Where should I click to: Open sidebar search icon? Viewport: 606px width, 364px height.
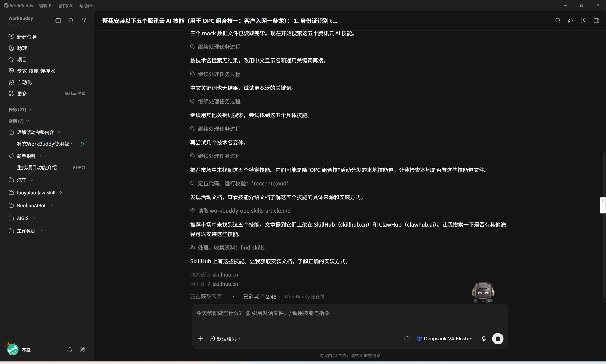click(x=71, y=21)
